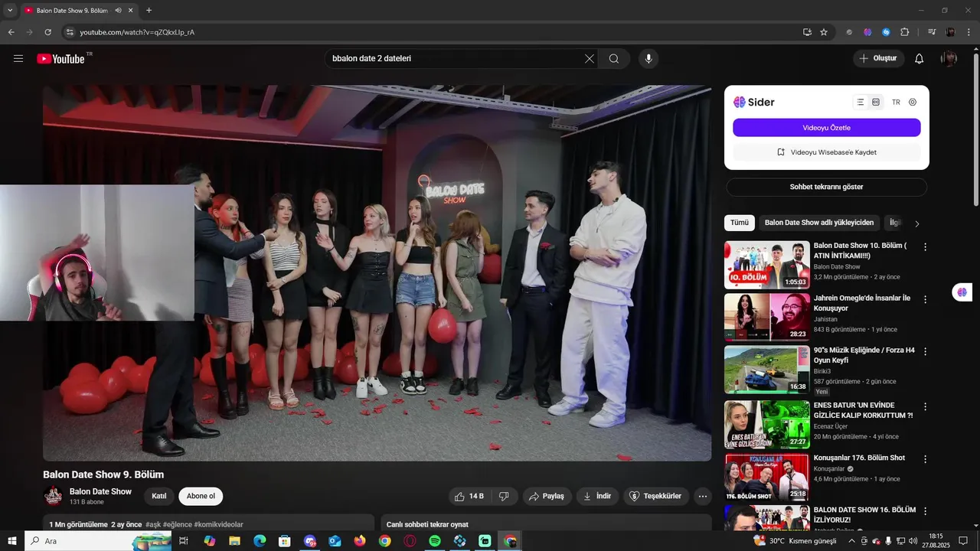Click Videoyu Özetle button
The height and width of the screenshot is (551, 980).
(827, 128)
